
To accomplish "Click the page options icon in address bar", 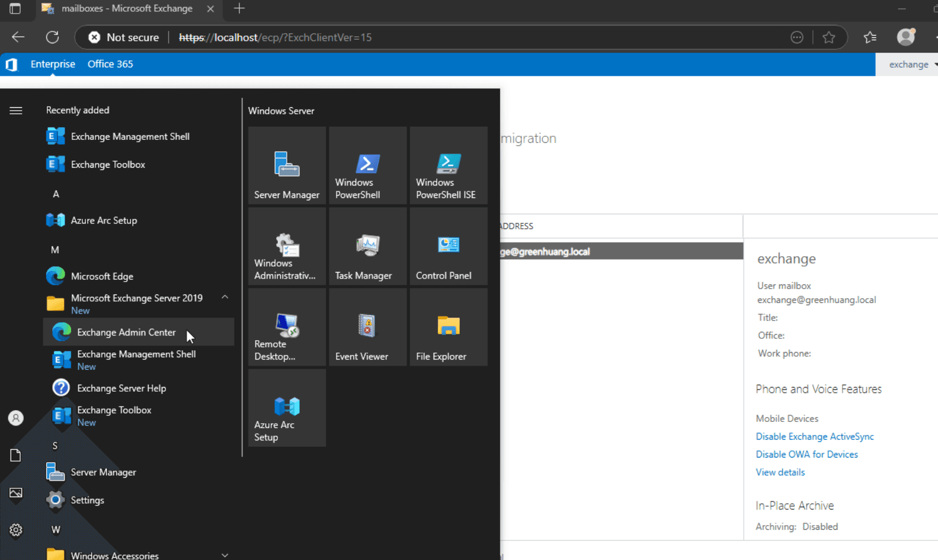I will [797, 37].
